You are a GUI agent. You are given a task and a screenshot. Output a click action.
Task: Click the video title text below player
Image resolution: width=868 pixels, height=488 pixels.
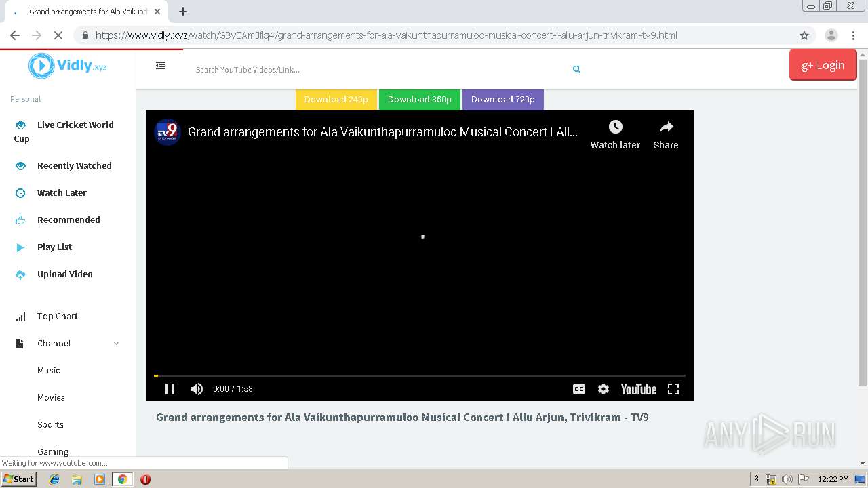tap(402, 418)
